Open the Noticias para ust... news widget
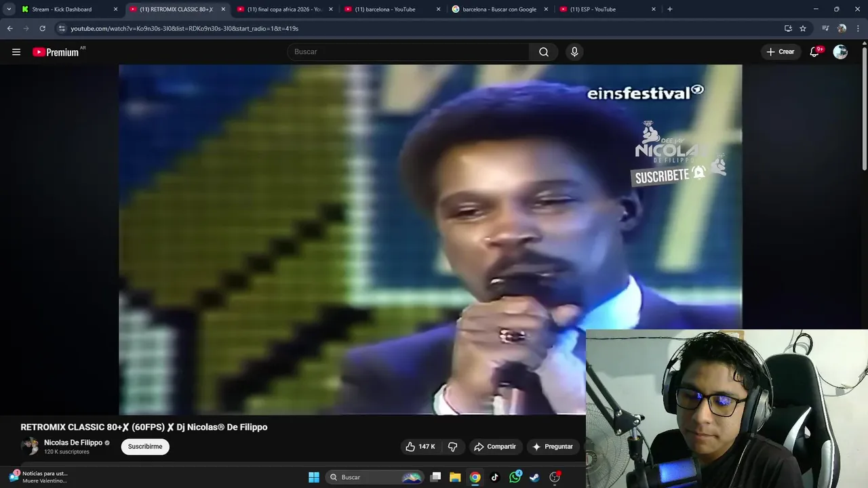The height and width of the screenshot is (488, 868). 39,477
